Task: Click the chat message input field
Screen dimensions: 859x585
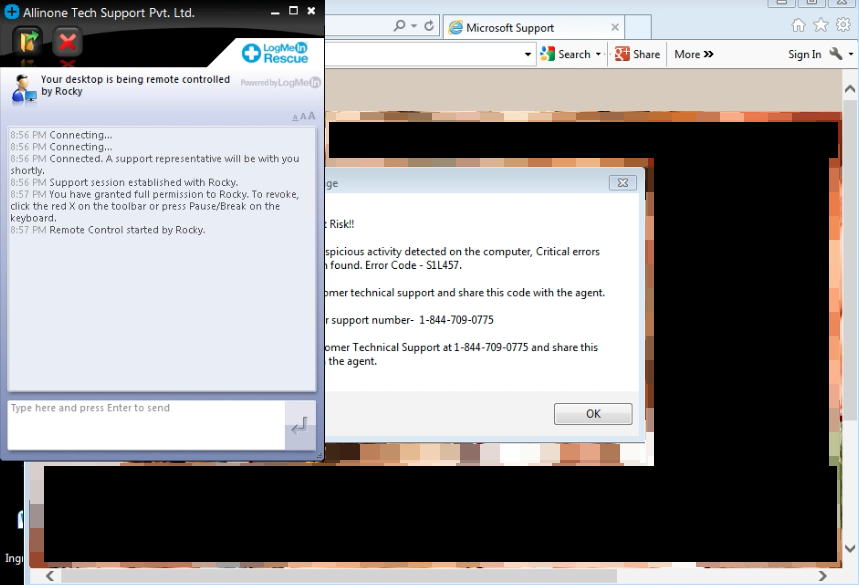Action: (x=145, y=425)
